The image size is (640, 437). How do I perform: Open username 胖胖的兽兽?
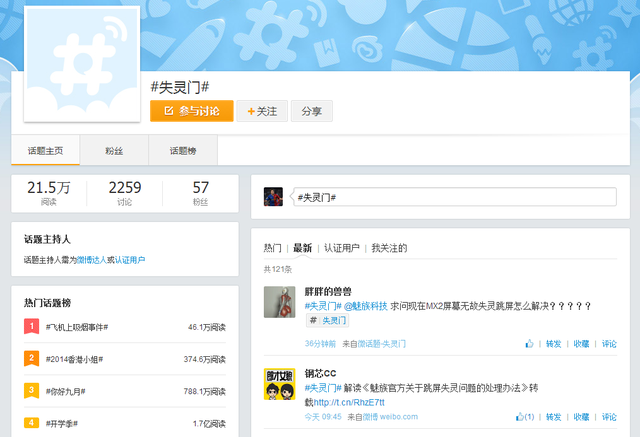328,292
